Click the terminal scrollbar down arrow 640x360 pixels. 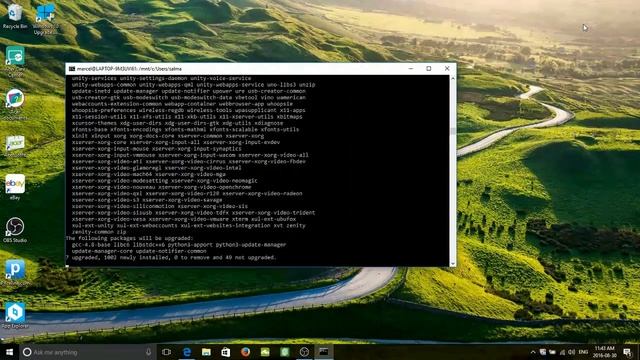[453, 264]
